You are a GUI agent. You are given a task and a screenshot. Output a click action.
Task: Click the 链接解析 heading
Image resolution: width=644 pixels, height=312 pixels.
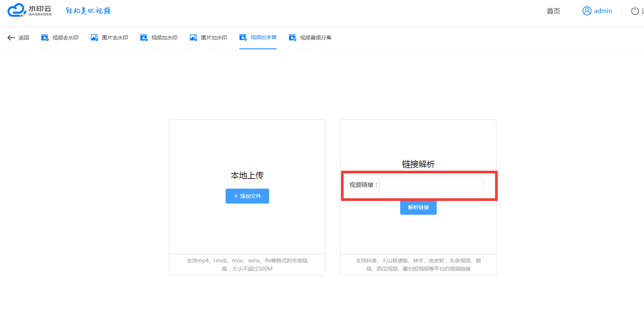click(x=418, y=164)
